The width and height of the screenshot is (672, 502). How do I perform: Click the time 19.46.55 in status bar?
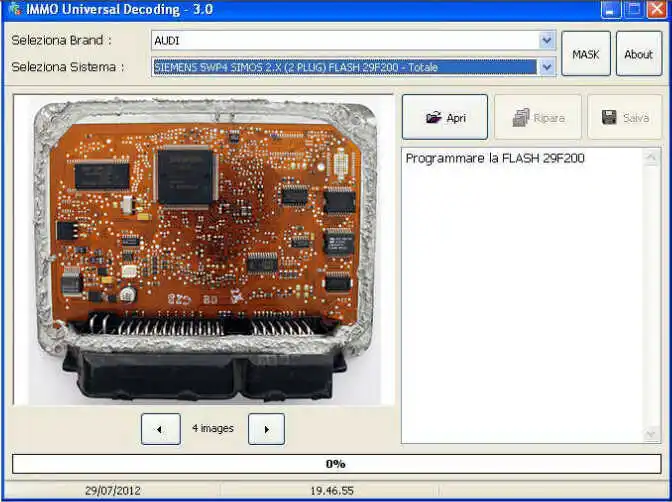(x=332, y=490)
